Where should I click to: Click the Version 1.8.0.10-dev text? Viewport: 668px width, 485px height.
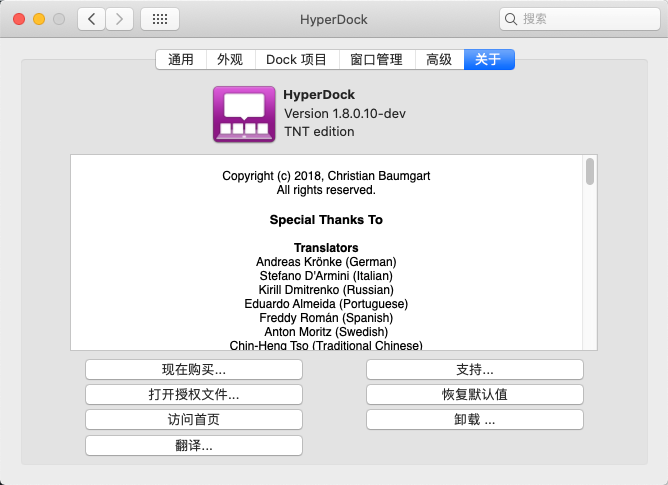pos(345,113)
